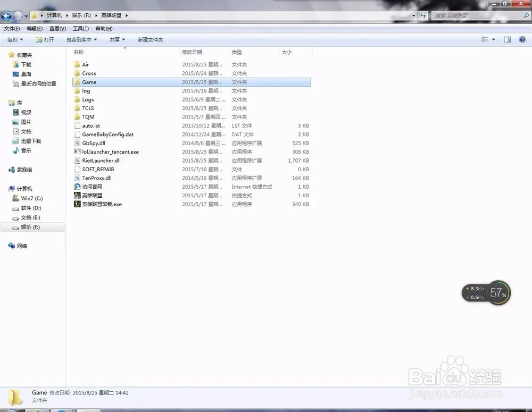Select the GbSpy.dll file icon
This screenshot has height=412, width=532.
point(77,143)
